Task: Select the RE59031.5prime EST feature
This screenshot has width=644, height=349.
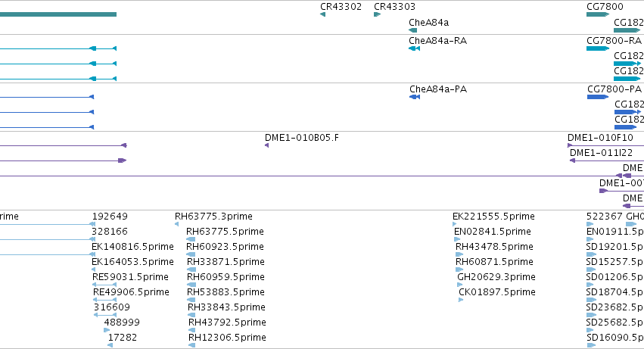Action: (x=104, y=285)
